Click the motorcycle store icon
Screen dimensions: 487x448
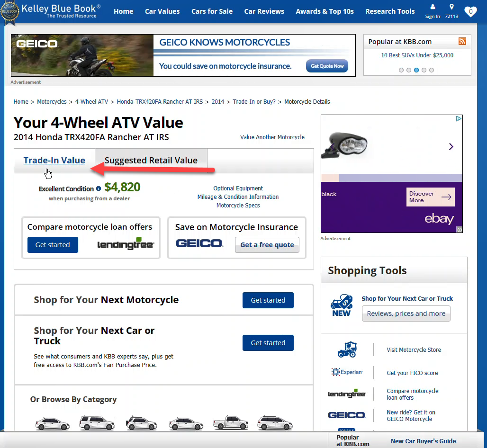[347, 349]
